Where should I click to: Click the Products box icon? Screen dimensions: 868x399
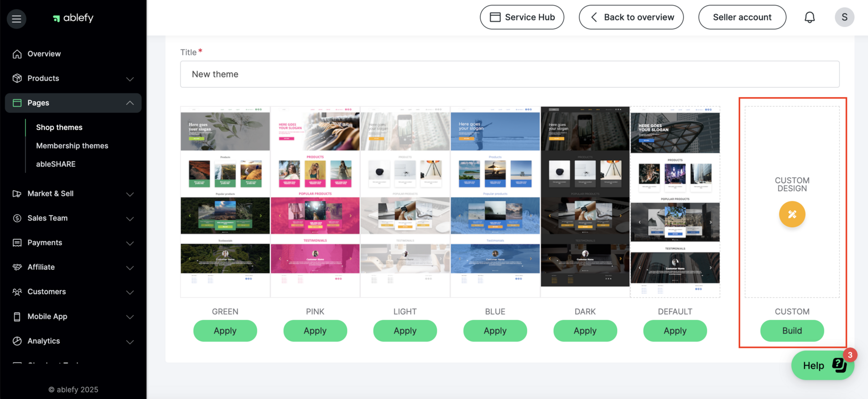point(17,78)
